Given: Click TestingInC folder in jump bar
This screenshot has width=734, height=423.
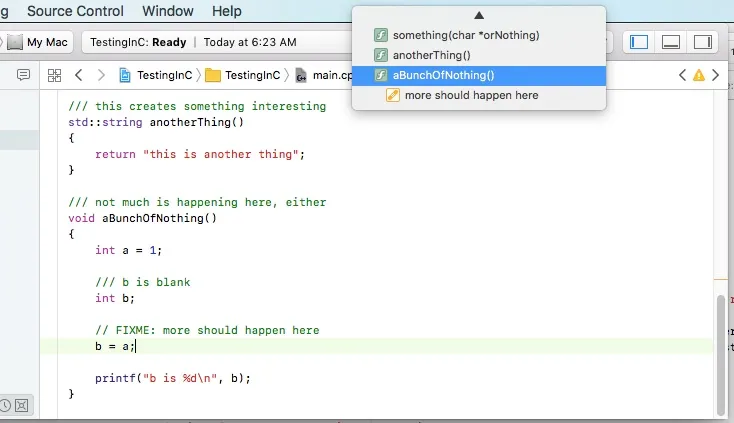Looking at the screenshot, I should 242,75.
